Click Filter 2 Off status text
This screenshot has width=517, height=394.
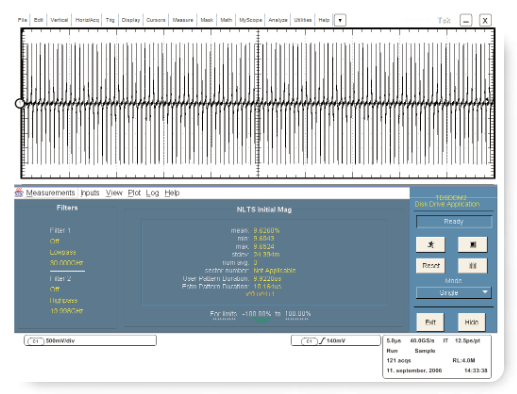(x=54, y=289)
